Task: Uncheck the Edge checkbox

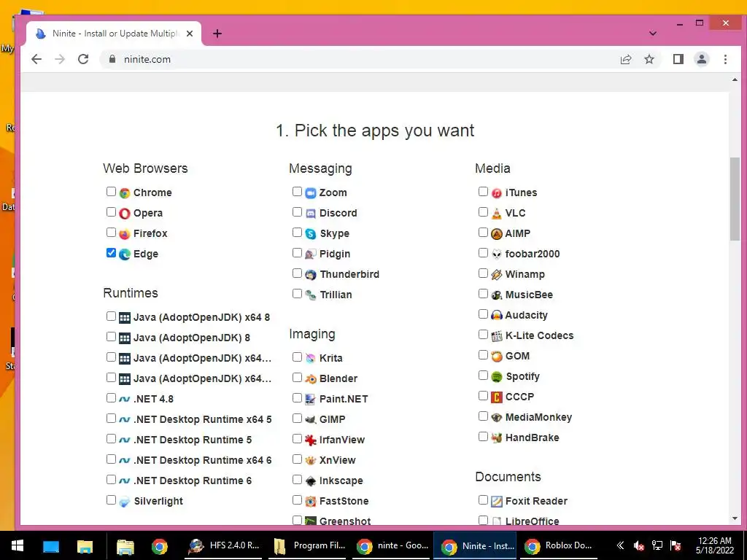Action: click(111, 253)
